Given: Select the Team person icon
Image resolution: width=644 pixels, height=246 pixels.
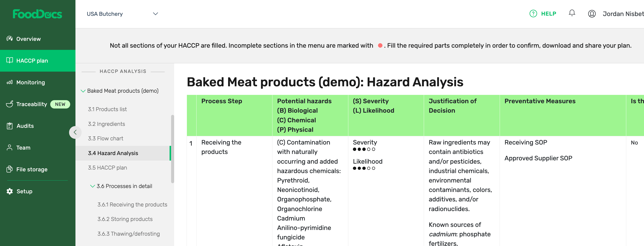Looking at the screenshot, I should tap(9, 148).
